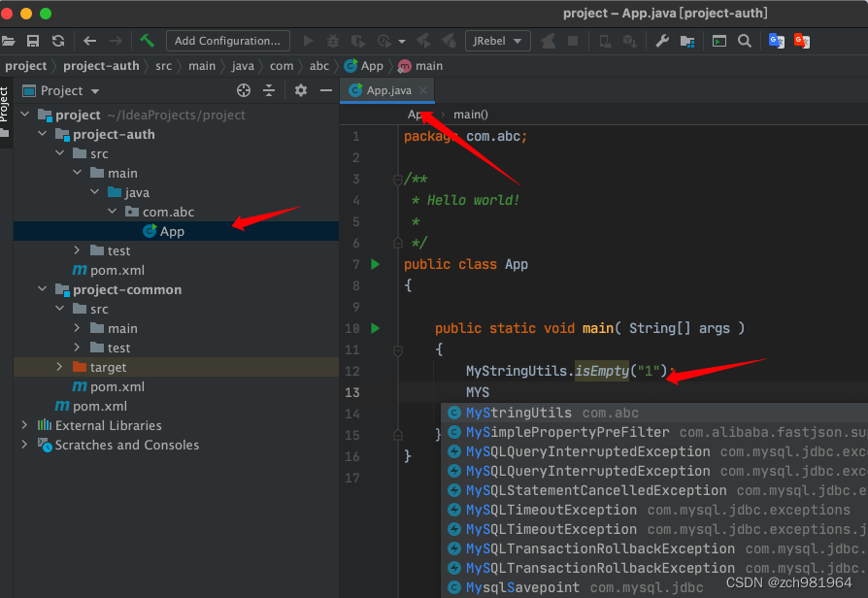Click line number 13 in gutter
The width and height of the screenshot is (868, 598).
click(x=352, y=392)
